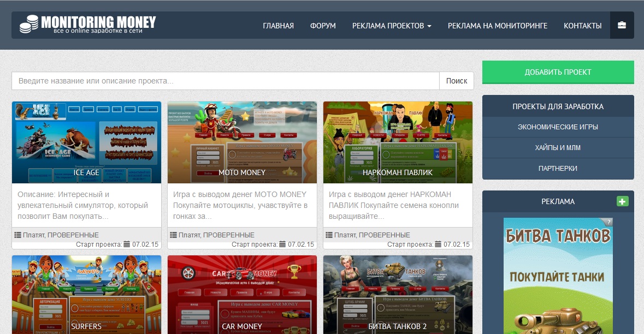Viewport: 644px width, 334px height.
Task: Focus the project name search field
Action: (225, 81)
